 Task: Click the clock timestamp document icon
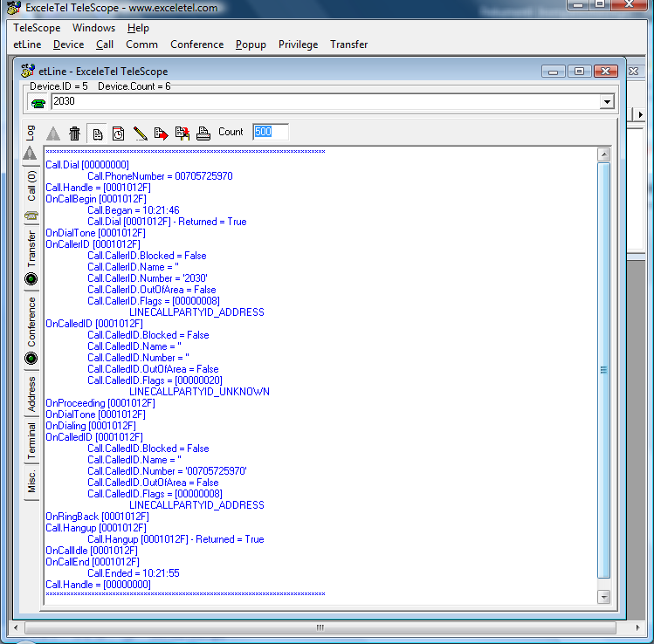(119, 134)
